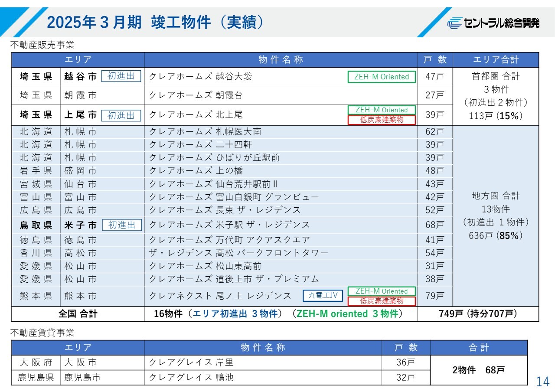The width and height of the screenshot is (555, 392).
Task: Click the 低炭素建築物 badge in 北上尾 row
Action: [x=382, y=120]
